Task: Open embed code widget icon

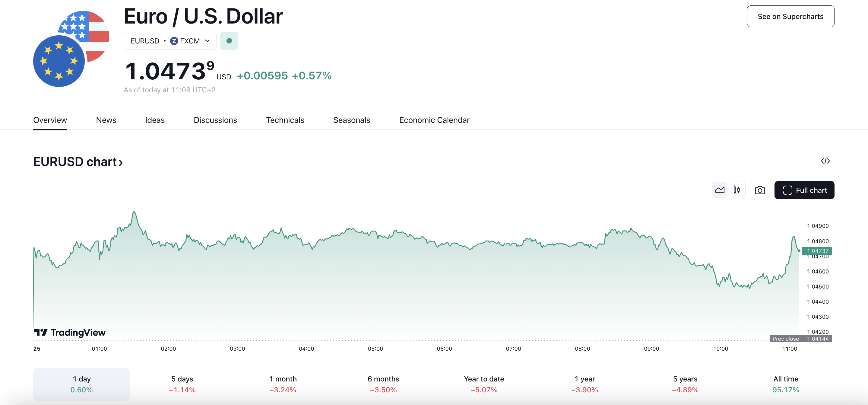Action: point(825,161)
